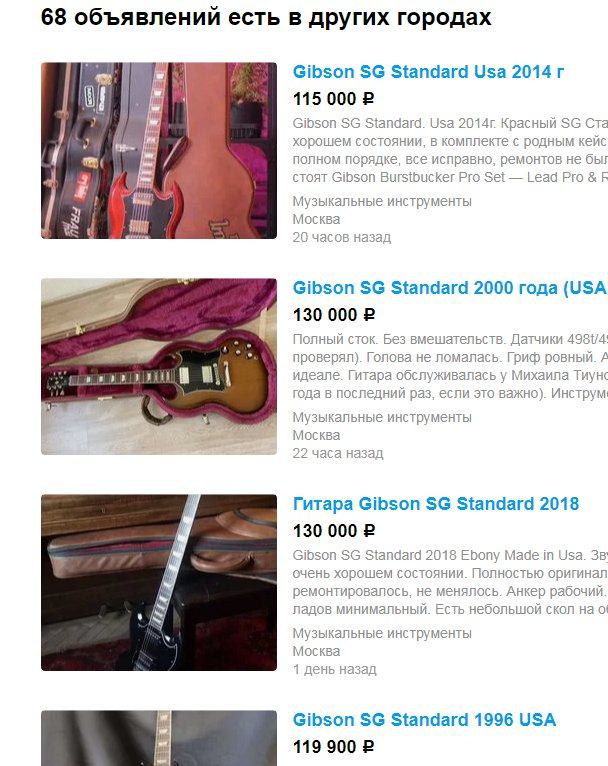Click the red SG guitar with cases photo
This screenshot has height=766, width=608.
(x=159, y=150)
